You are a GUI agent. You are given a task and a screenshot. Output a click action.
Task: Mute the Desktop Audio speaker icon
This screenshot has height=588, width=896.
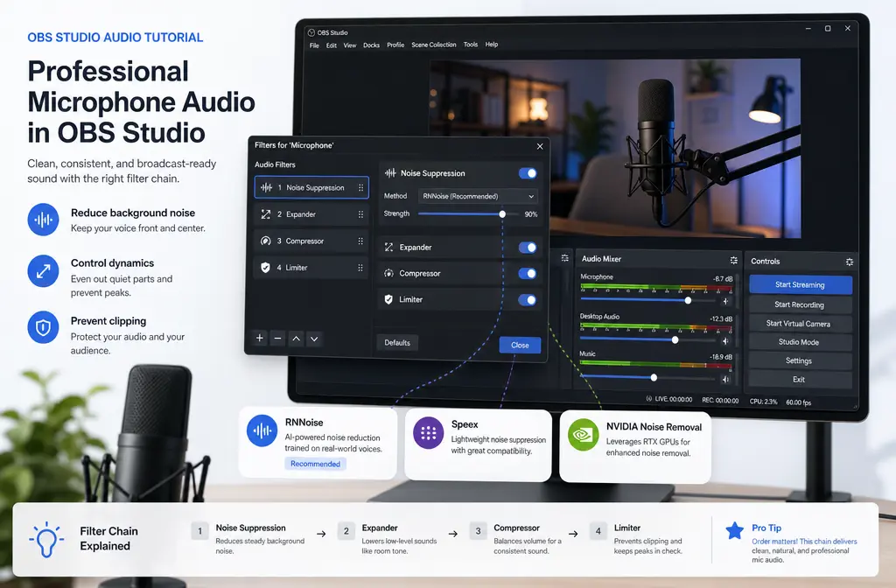point(725,341)
